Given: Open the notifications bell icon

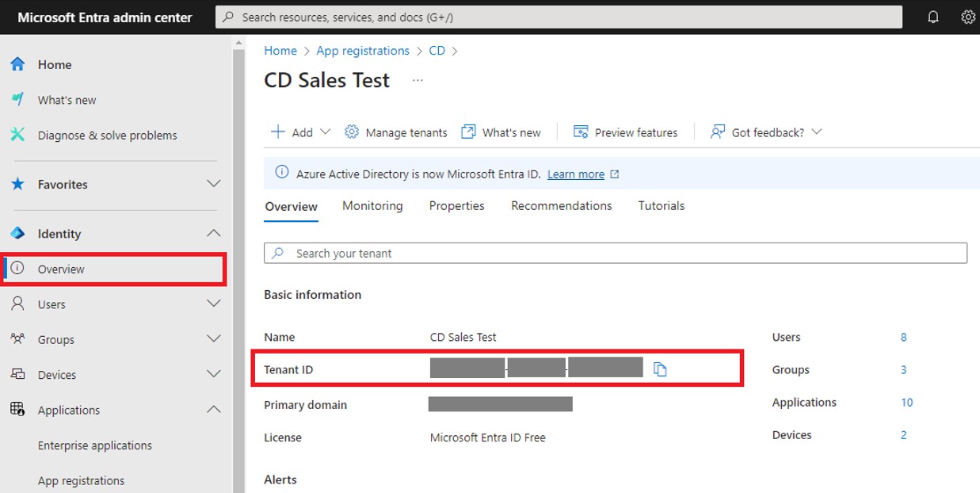Looking at the screenshot, I should [x=933, y=17].
